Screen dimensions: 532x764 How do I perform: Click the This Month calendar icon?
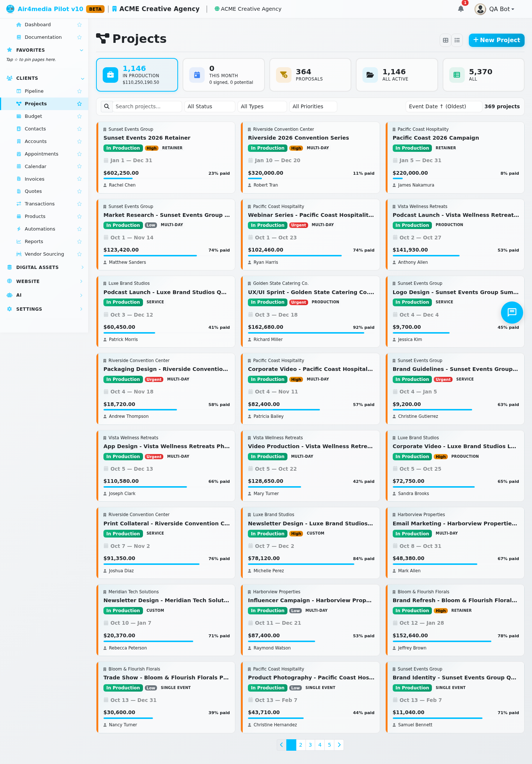(x=197, y=75)
